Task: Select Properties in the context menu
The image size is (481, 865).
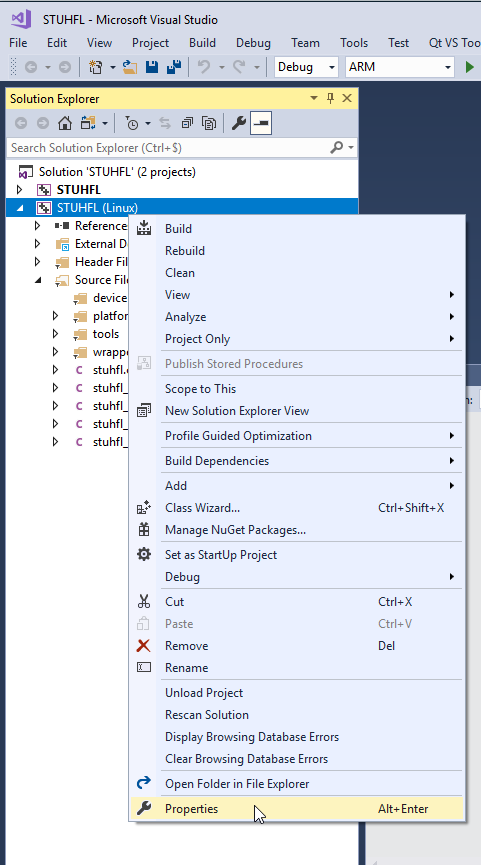Action: coord(297,809)
